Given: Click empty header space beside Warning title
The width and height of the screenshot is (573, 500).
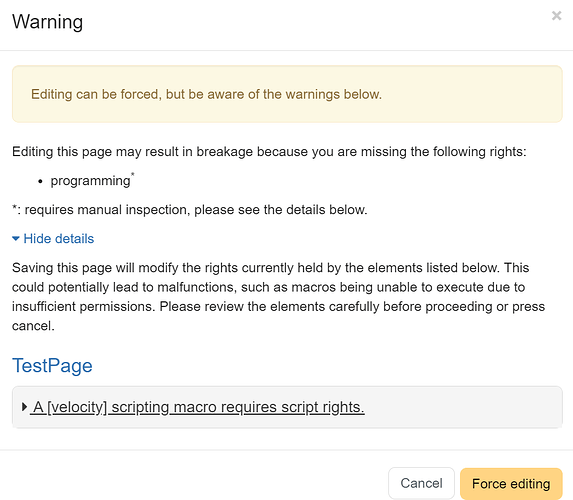Looking at the screenshot, I should click(x=314, y=22).
